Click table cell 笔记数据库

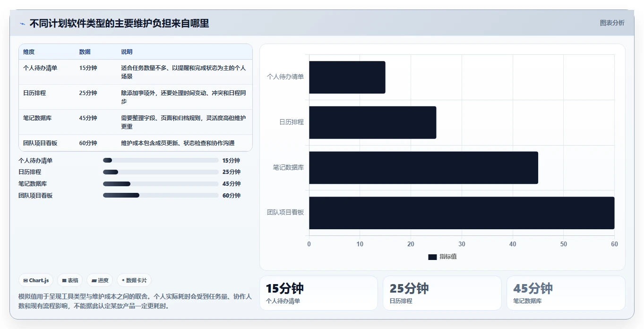37,118
